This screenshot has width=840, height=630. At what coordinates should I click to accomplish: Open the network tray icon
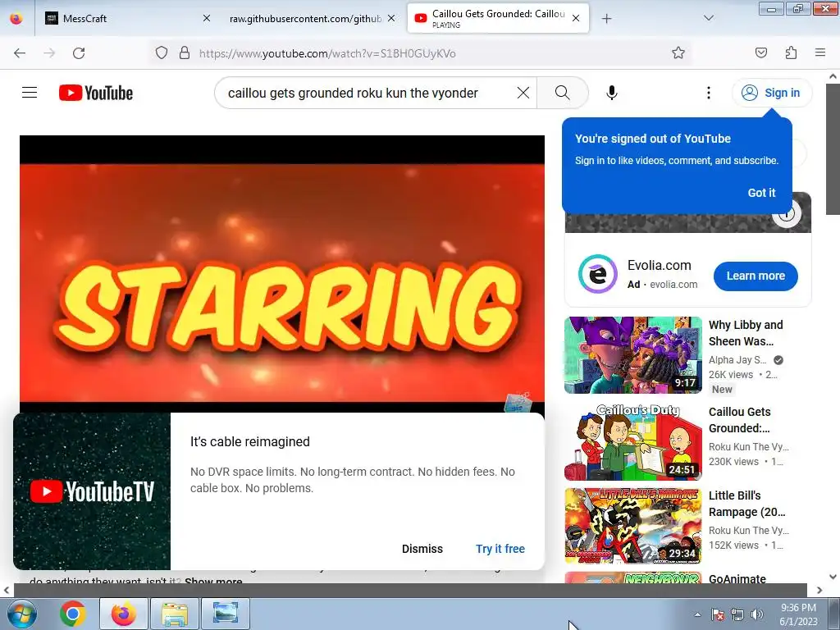(737, 614)
